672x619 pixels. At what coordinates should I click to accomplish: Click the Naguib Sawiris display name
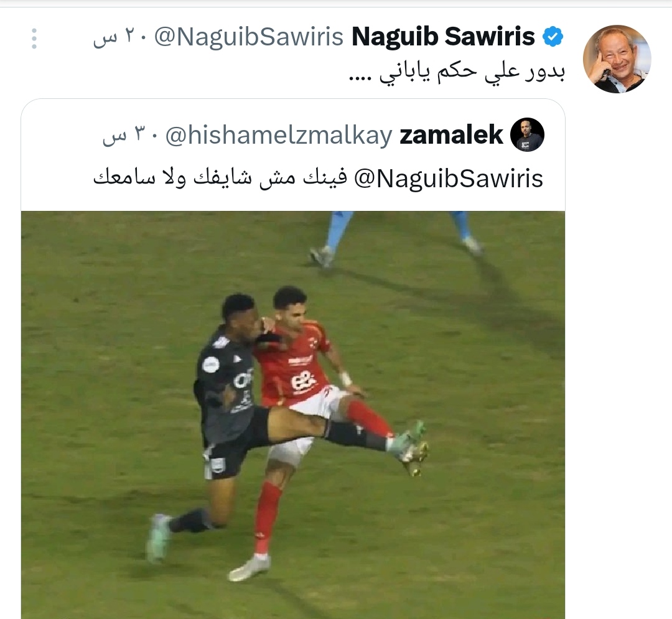point(443,37)
